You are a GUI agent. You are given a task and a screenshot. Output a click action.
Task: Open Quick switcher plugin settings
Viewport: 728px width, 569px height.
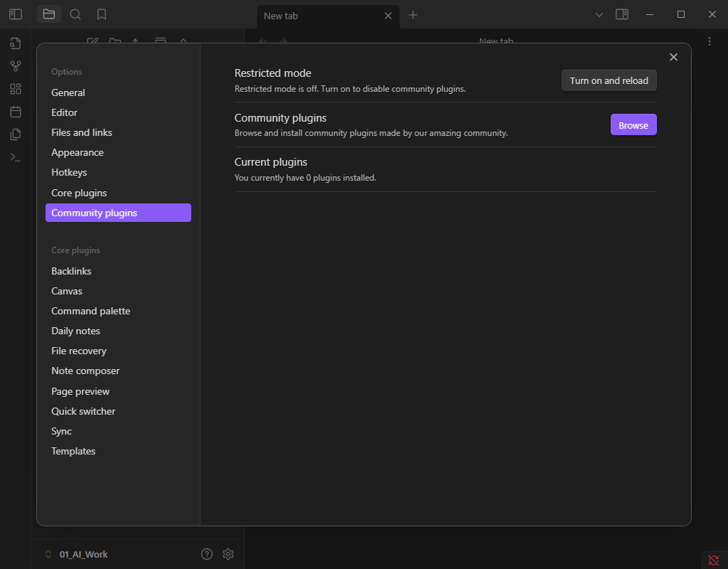point(118,412)
